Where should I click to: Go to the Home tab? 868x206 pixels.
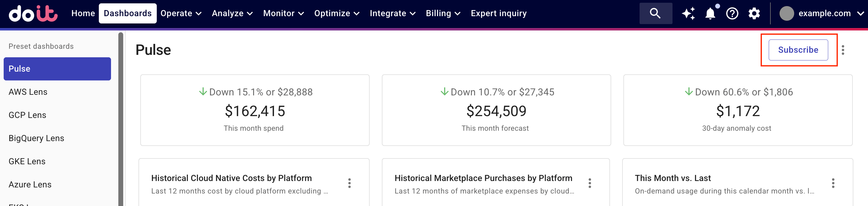[x=83, y=13]
